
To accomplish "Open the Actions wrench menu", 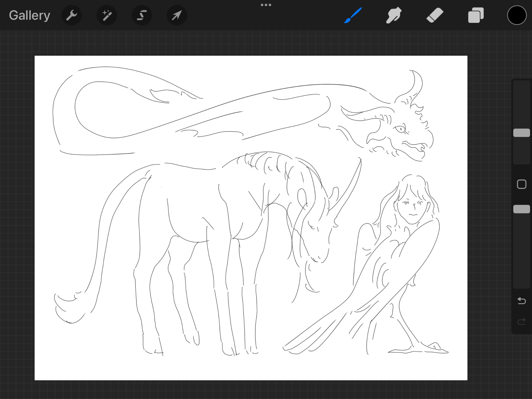I will pos(72,15).
